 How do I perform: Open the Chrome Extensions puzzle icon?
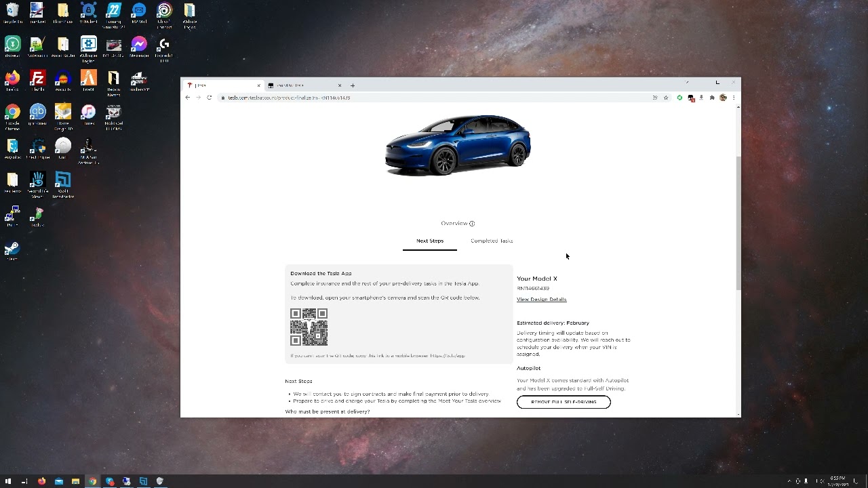pos(712,98)
